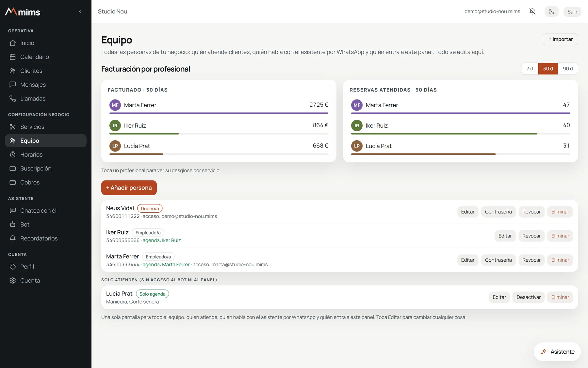Click the Suscripción card icon

coord(13,169)
